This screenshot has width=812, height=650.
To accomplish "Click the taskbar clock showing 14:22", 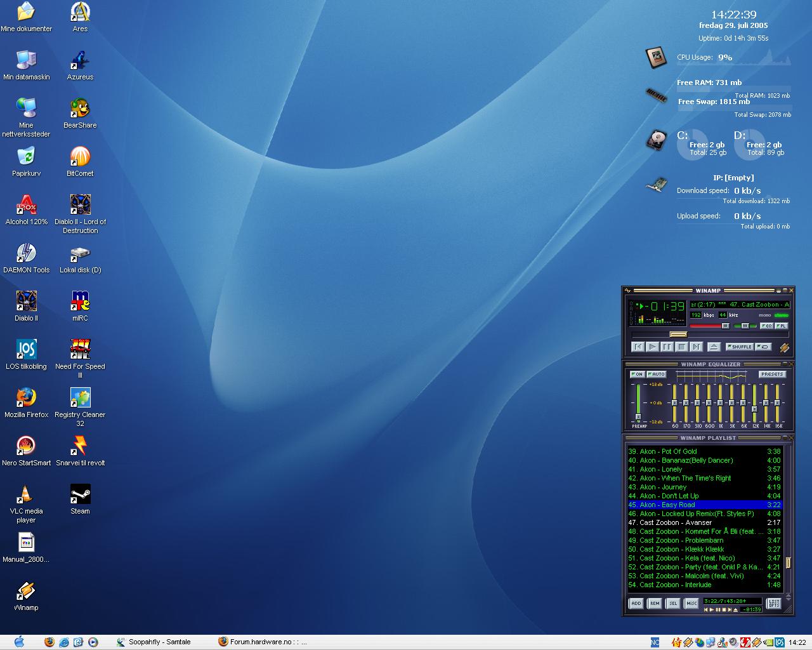I will pos(797,642).
